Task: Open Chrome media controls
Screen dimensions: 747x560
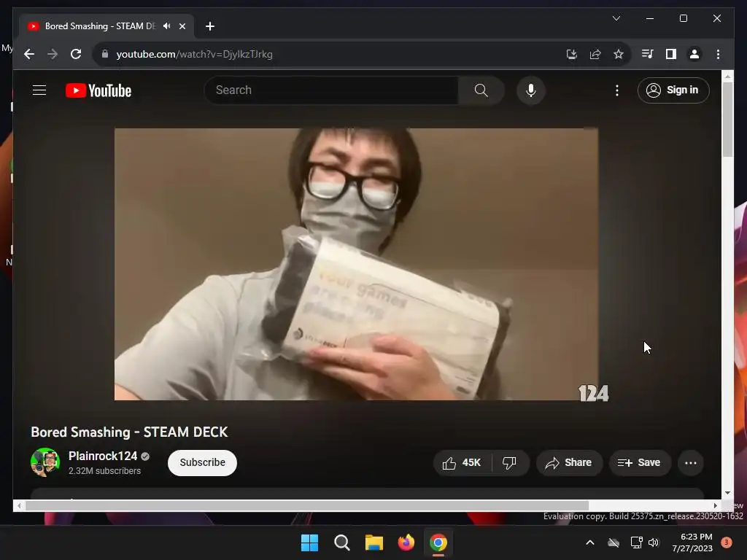Action: point(647,54)
